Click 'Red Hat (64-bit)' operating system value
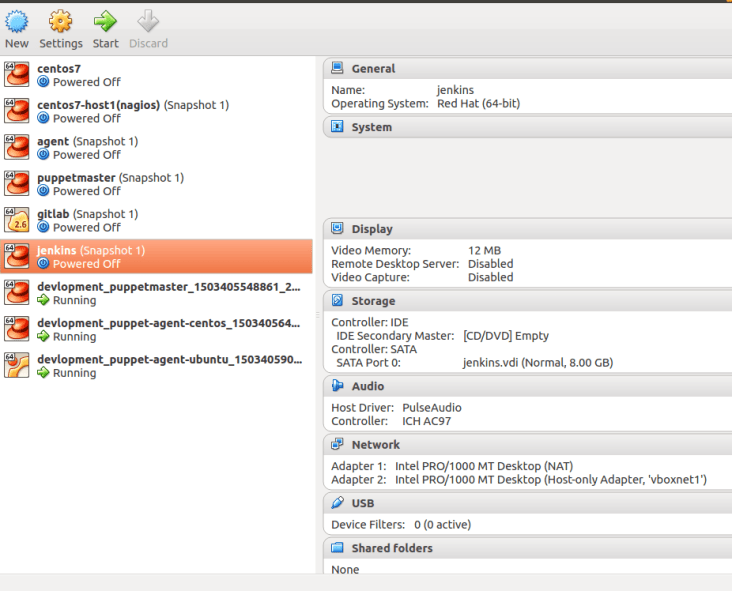 pos(479,103)
